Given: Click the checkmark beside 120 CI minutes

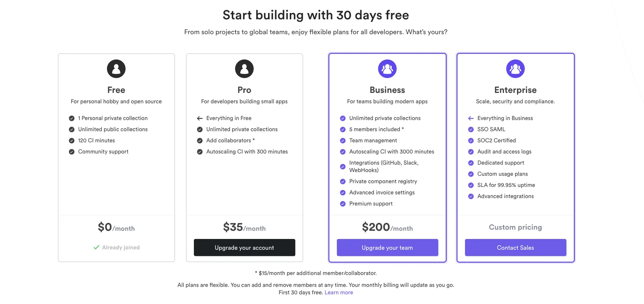Looking at the screenshot, I should [x=72, y=140].
